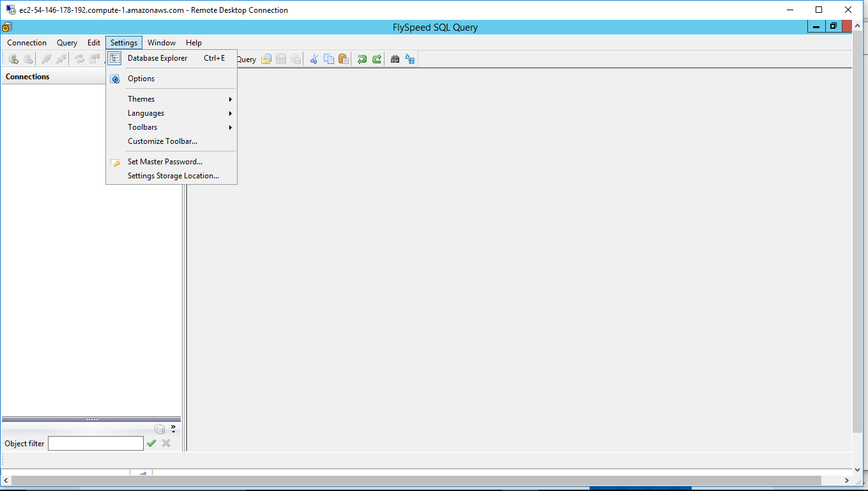The image size is (868, 491).
Task: Click the Copy toolbar icon
Action: tap(328, 59)
